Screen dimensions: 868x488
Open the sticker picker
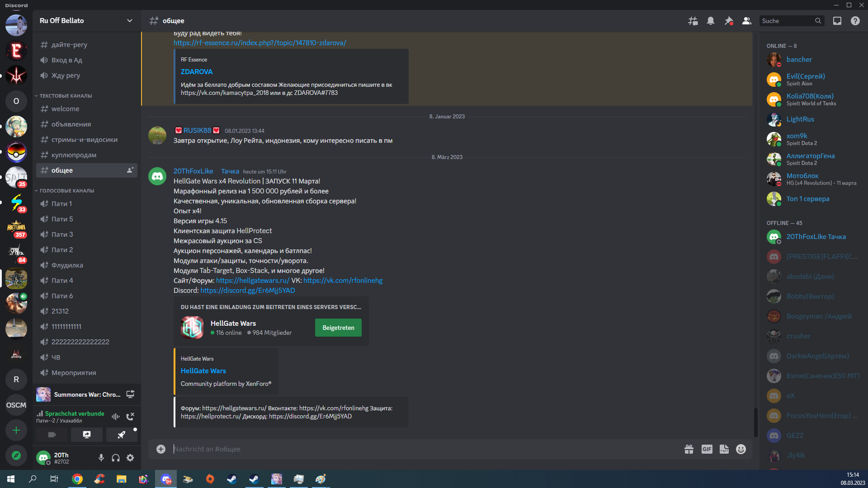pos(724,449)
